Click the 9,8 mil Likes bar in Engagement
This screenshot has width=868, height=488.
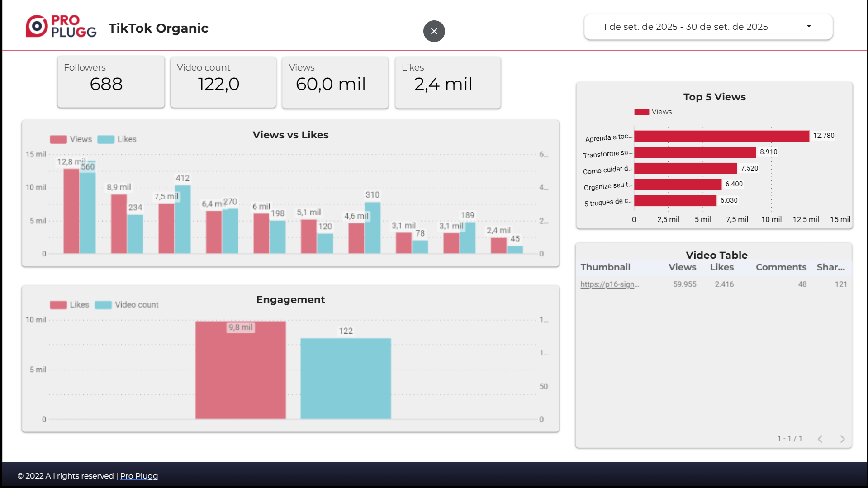point(241,370)
